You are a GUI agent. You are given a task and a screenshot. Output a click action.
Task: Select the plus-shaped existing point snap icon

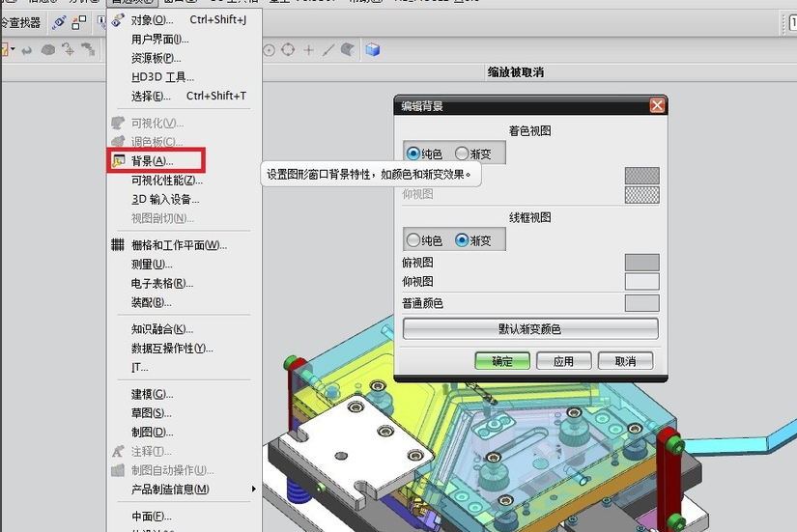point(308,50)
